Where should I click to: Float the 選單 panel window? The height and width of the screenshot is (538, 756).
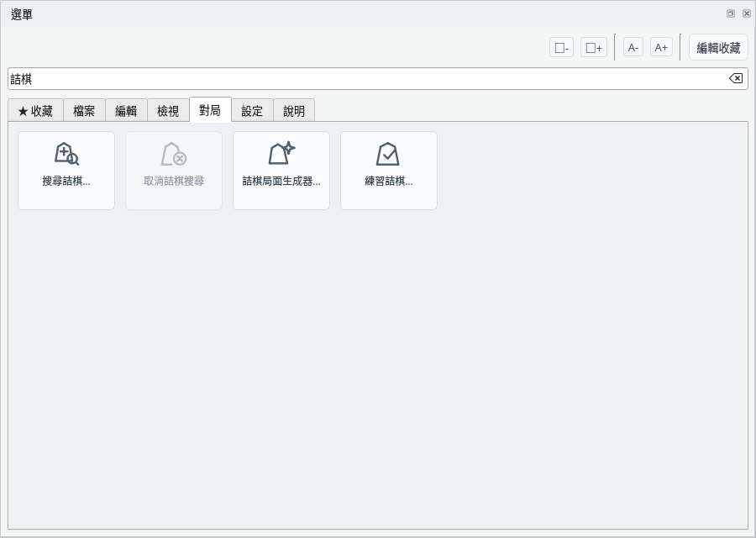[731, 13]
